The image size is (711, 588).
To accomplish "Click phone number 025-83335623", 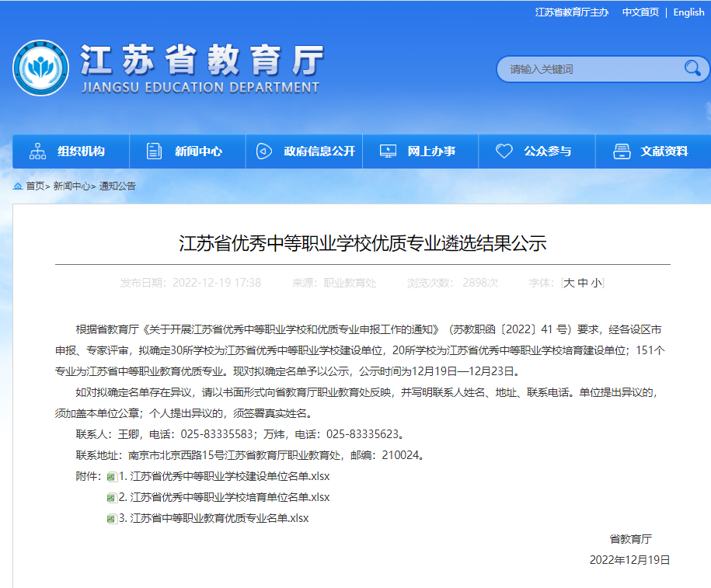I will point(362,434).
